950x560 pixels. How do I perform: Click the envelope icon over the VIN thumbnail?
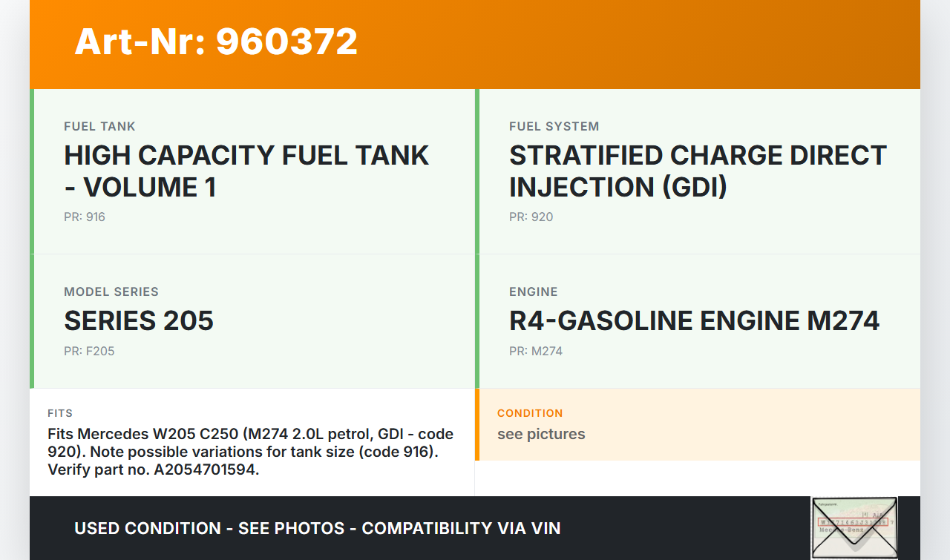click(854, 527)
